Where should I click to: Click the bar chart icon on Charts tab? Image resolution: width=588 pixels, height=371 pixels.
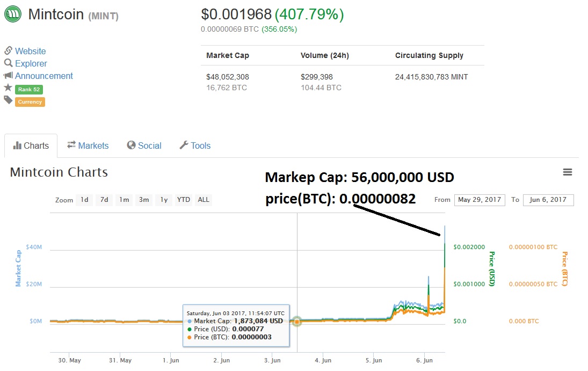pos(17,146)
